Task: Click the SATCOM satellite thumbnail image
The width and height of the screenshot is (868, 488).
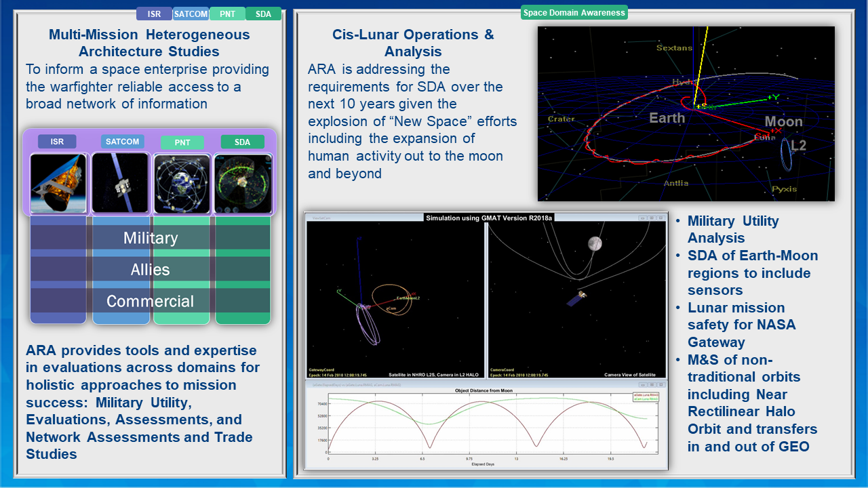Action: [x=120, y=183]
